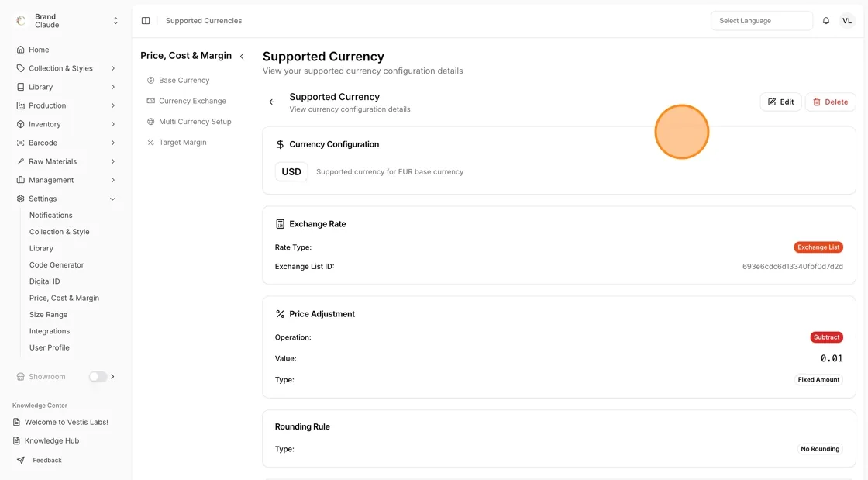Click the Brand Claude logo icon
The height and width of the screenshot is (480, 868).
coord(21,20)
